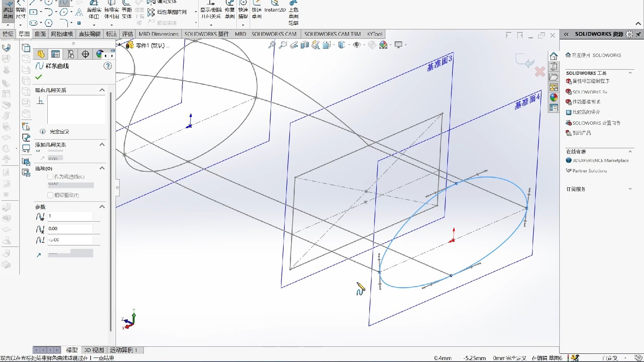This screenshot has width=644, height=362.
Task: Select the trim entities tool (剪裁实体)
Action: click(x=93, y=12)
